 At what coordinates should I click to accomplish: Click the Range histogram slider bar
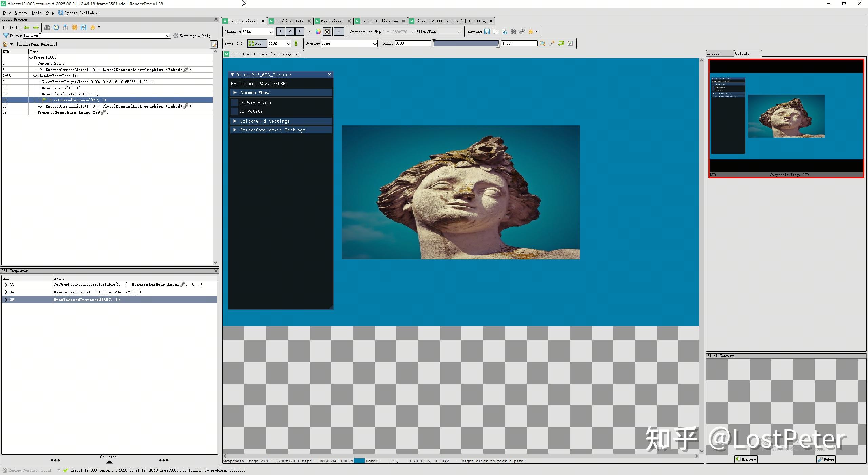[x=466, y=43]
